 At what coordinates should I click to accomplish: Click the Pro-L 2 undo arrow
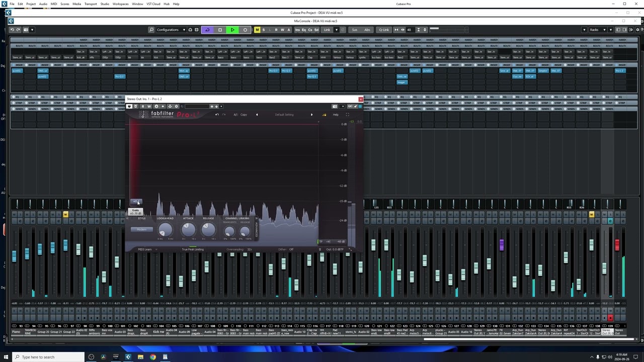click(x=217, y=115)
